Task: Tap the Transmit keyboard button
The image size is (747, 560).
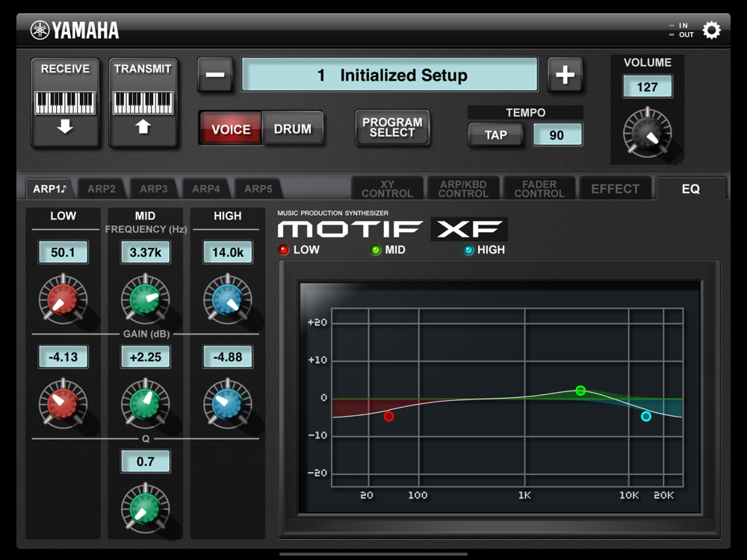Action: tap(143, 102)
